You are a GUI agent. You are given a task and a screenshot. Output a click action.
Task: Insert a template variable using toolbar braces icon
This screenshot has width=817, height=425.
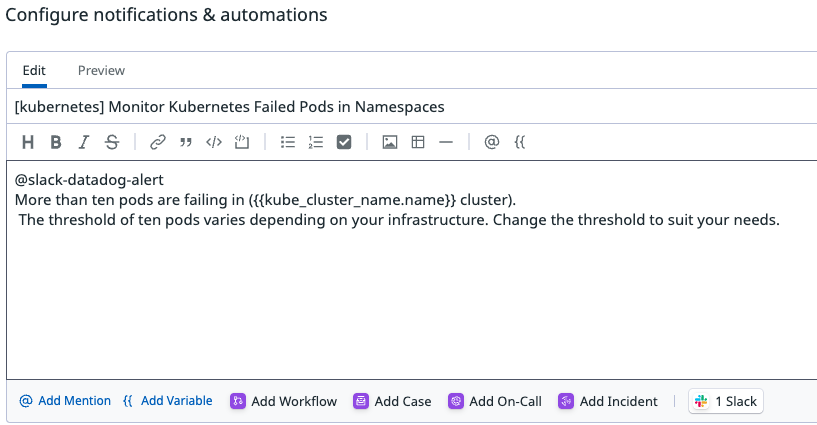[x=519, y=142]
